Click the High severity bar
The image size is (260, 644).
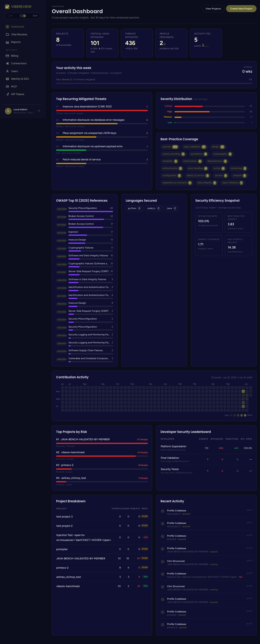click(x=209, y=112)
